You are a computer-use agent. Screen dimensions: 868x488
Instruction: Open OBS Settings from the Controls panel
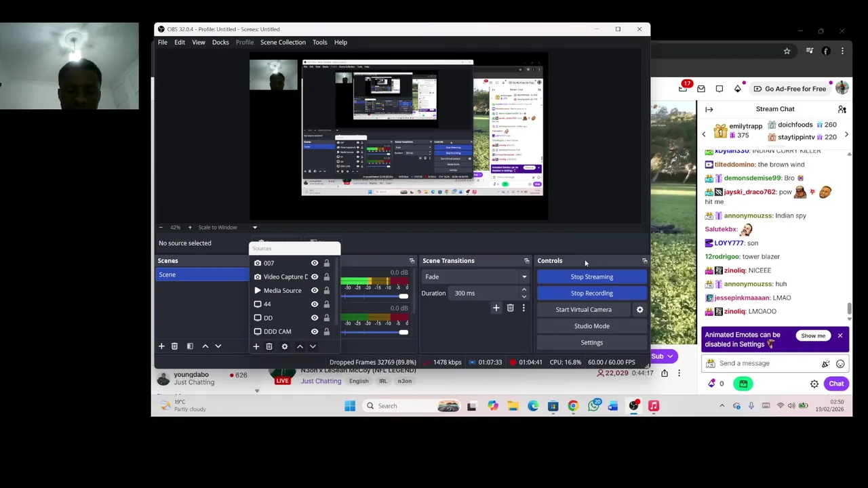click(592, 343)
